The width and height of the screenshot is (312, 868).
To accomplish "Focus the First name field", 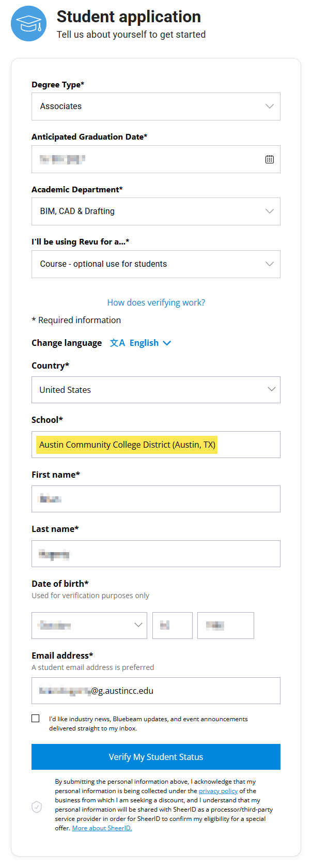I will 155,499.
